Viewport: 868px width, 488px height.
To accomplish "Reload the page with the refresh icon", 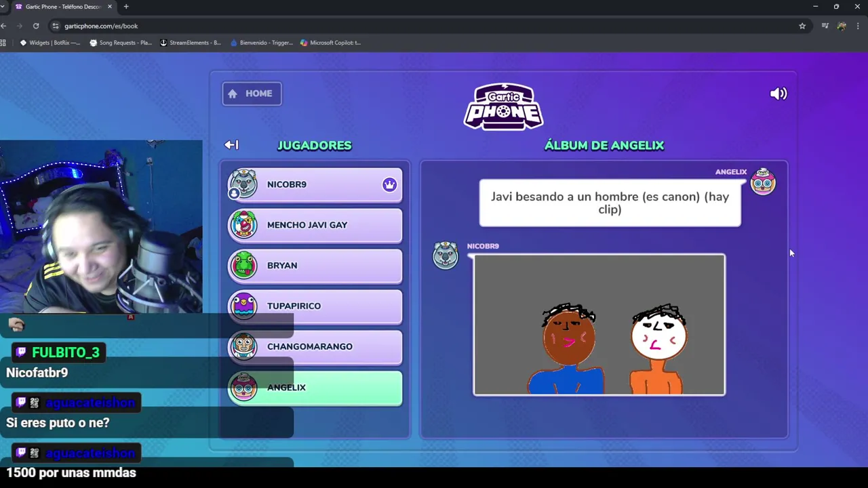I will [36, 26].
